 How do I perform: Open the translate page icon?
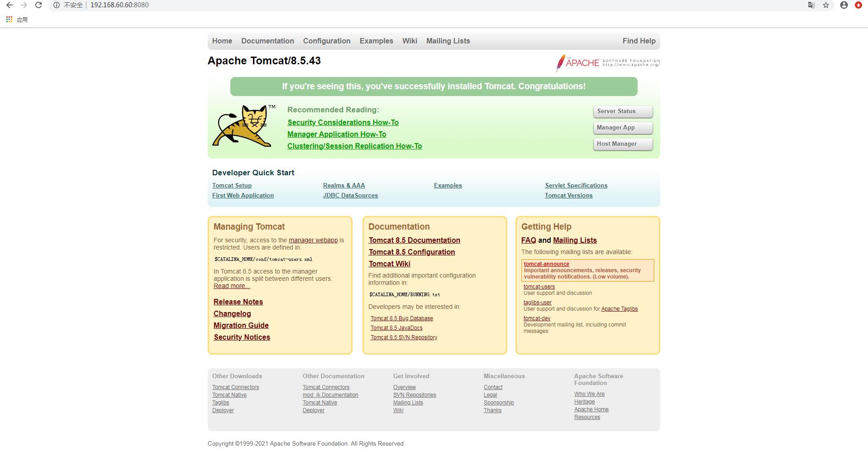point(811,5)
